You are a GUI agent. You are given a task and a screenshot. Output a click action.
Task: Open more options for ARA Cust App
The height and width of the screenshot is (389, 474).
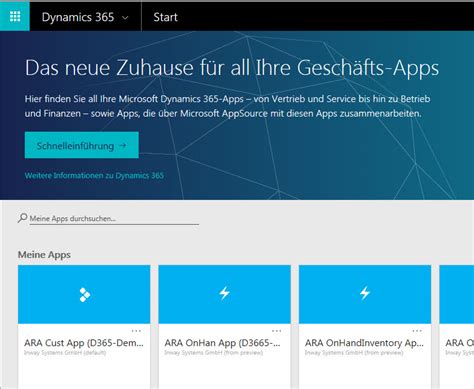[136, 331]
